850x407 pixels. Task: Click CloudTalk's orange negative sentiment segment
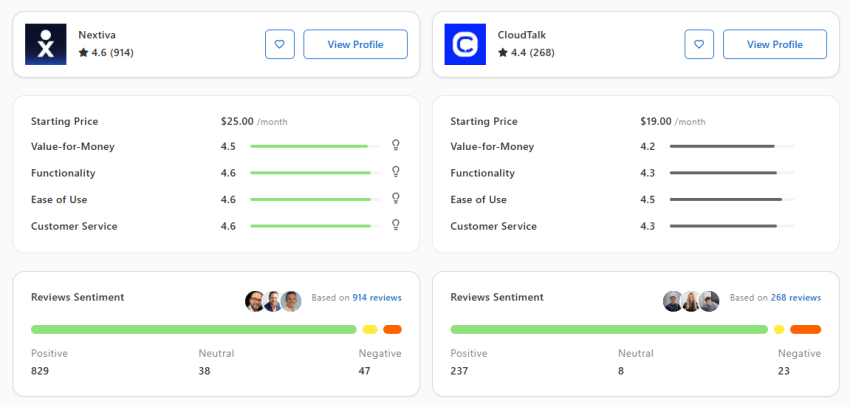pyautogui.click(x=806, y=330)
